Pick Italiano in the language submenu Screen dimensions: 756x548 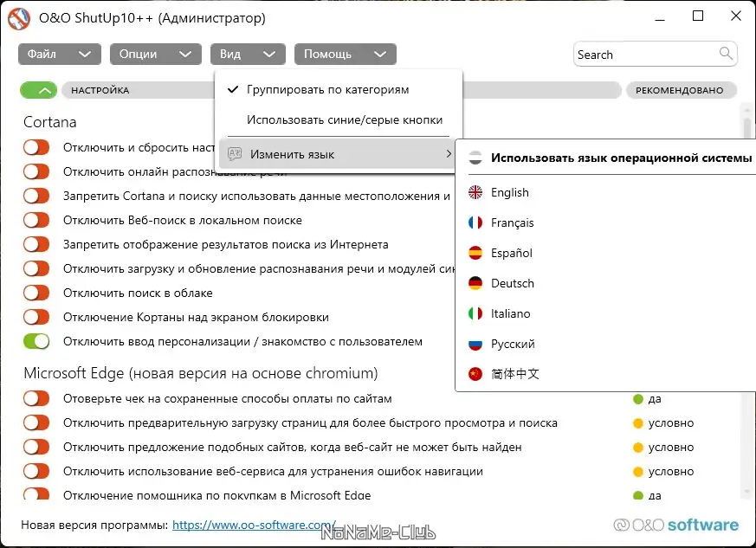[x=509, y=313]
